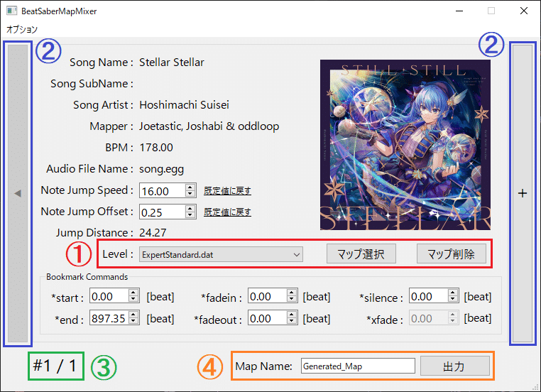Click the Note Jump Speed value field
Screen dimensions: 541x392
(x=162, y=191)
